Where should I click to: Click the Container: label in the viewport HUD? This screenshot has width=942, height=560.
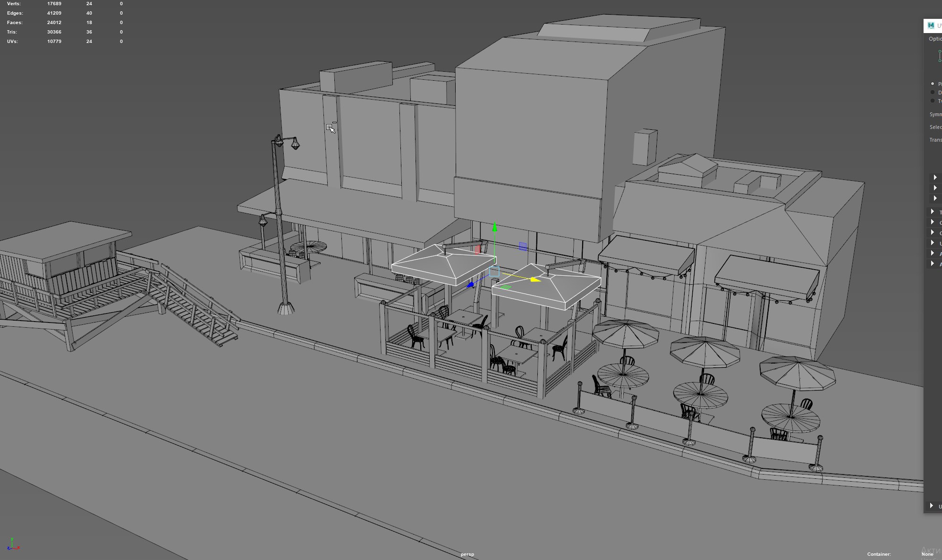point(879,554)
